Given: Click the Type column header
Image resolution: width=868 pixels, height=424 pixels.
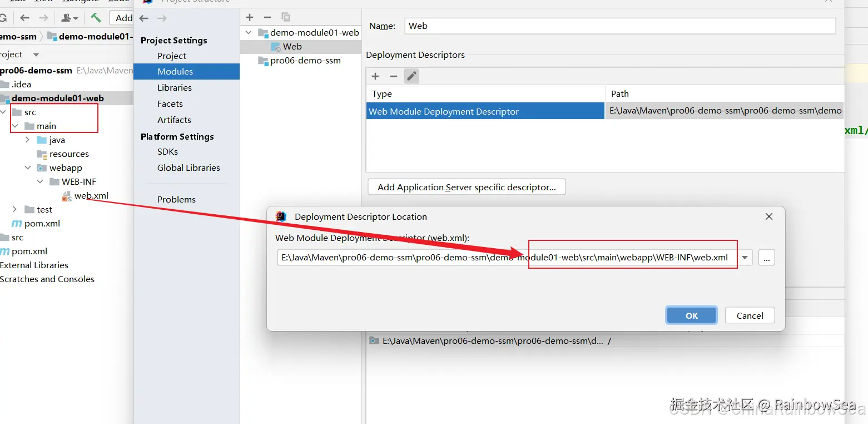Looking at the screenshot, I should [x=486, y=93].
